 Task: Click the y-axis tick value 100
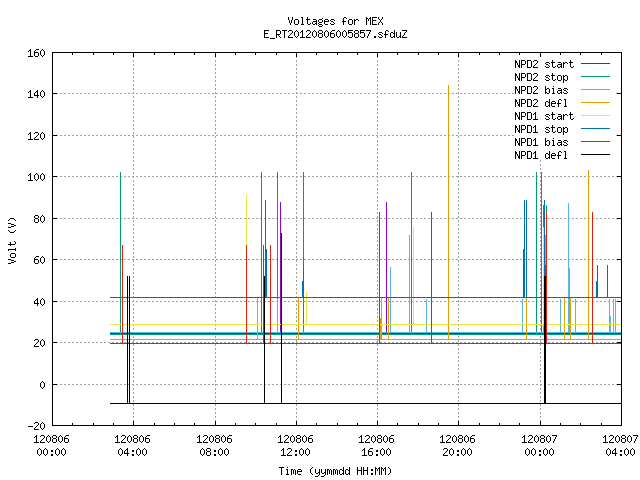(x=36, y=177)
